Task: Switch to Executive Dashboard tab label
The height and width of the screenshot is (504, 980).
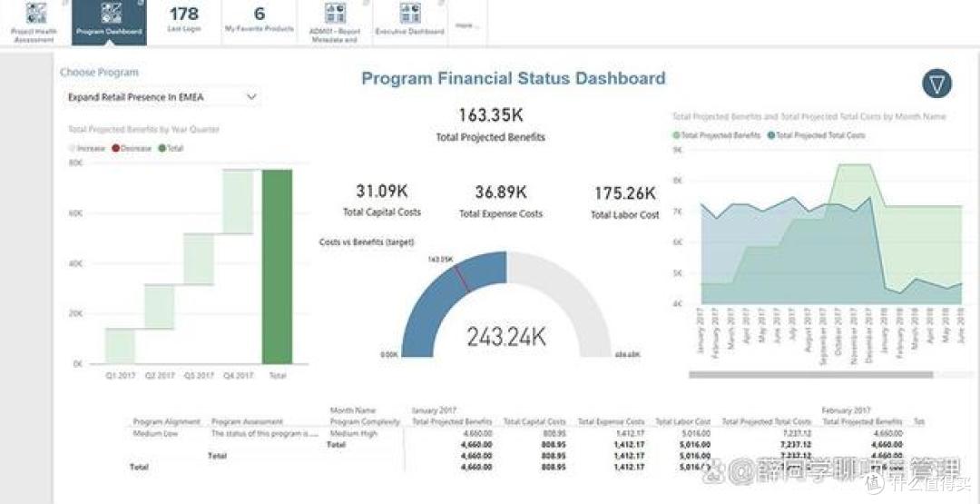Action: (x=410, y=31)
